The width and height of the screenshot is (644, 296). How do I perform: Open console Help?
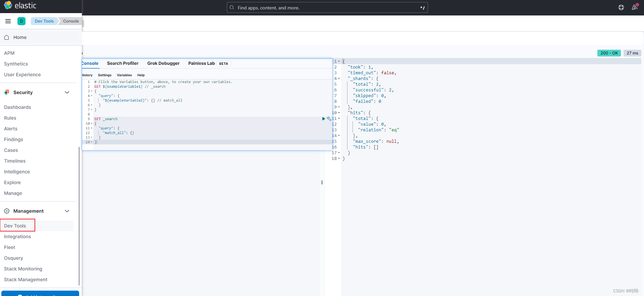(x=141, y=75)
